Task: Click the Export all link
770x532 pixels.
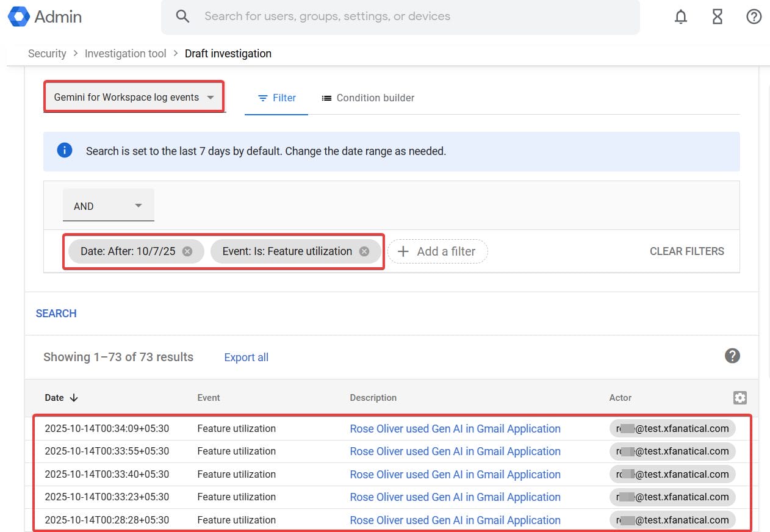Action: tap(246, 358)
